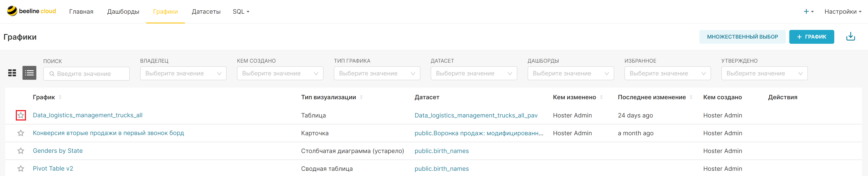Open the Дашборды filter dropdown
Viewport: 868px width, 176px height.
[571, 73]
